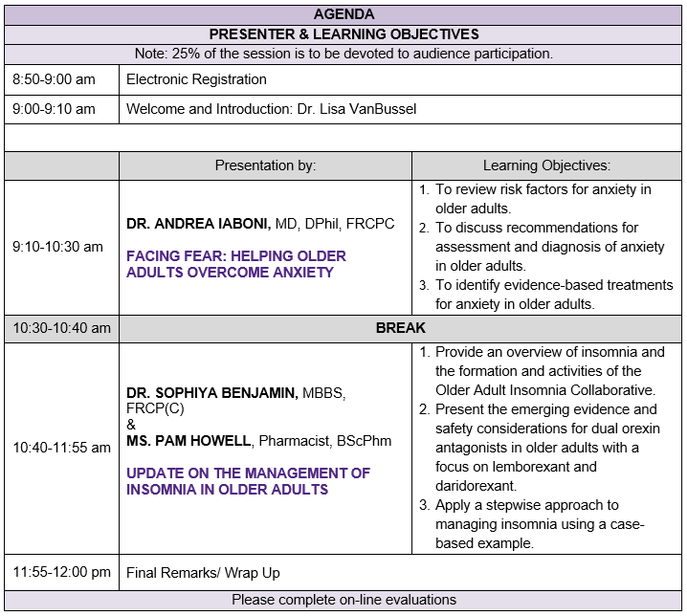The width and height of the screenshot is (687, 616).
Task: Click the AGENDA header at the top
Action: 343,14
